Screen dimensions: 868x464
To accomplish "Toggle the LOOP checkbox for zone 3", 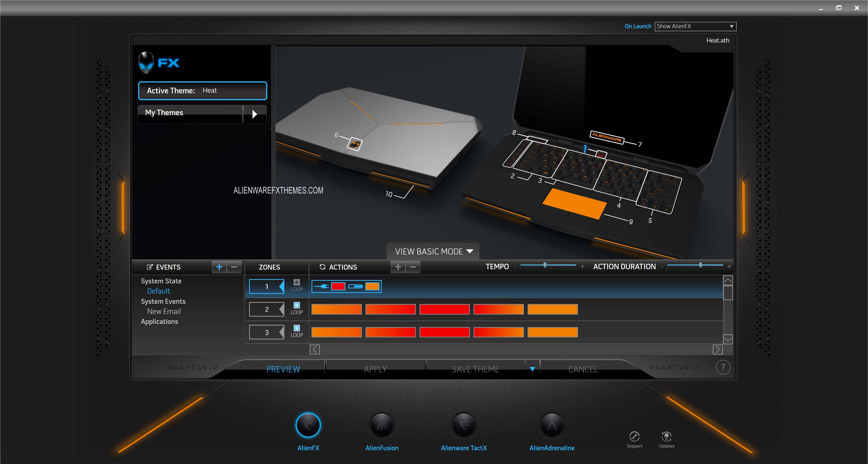I will [297, 328].
